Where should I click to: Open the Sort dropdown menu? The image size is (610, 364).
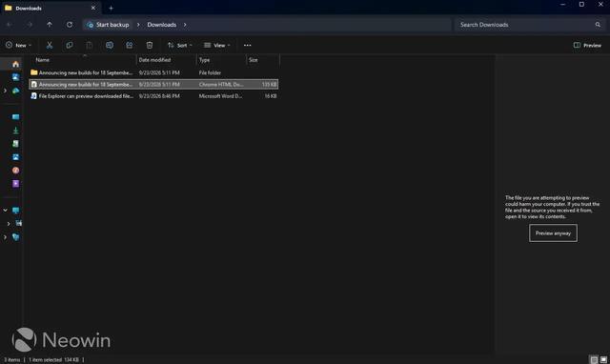tap(180, 45)
